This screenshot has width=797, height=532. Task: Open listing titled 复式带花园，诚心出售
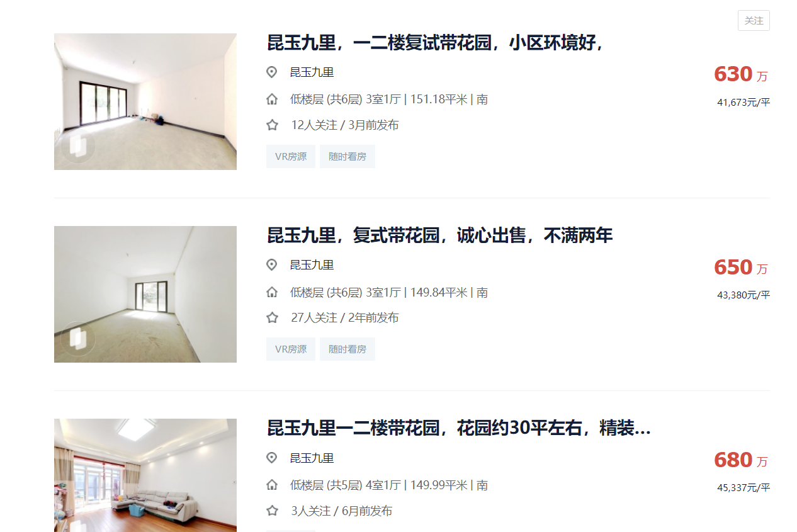[440, 236]
